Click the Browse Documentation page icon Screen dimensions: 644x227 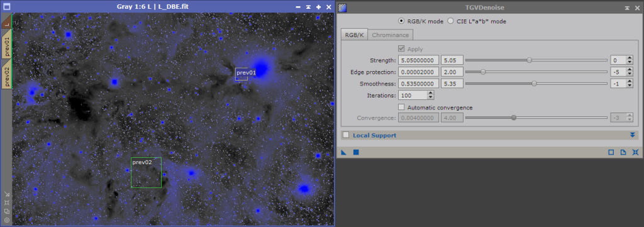coord(623,152)
